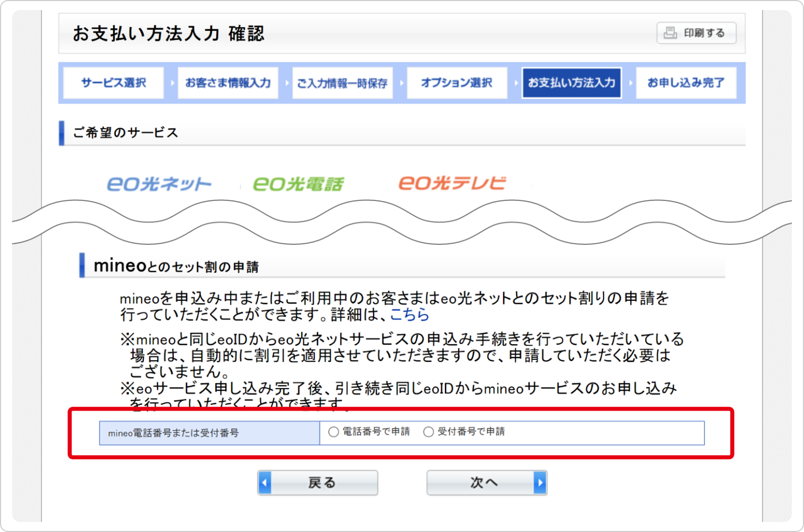Switch to the お客さま情報入力 step
Screen dimensions: 804x532
point(228,83)
